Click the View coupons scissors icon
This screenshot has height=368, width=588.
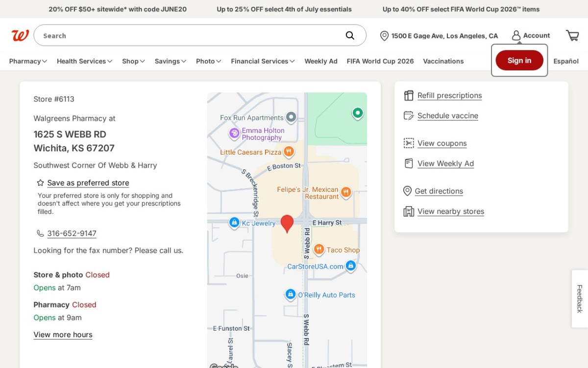(409, 143)
